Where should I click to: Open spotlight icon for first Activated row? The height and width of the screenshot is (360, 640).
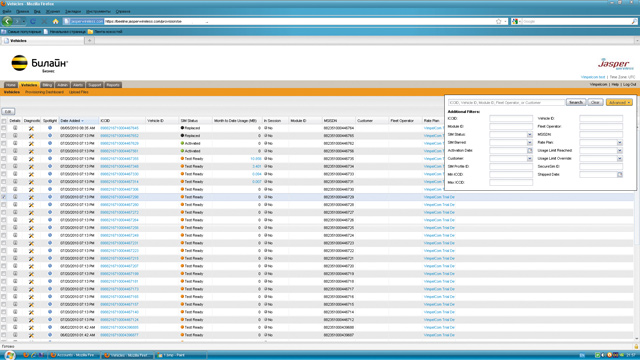pyautogui.click(x=50, y=143)
